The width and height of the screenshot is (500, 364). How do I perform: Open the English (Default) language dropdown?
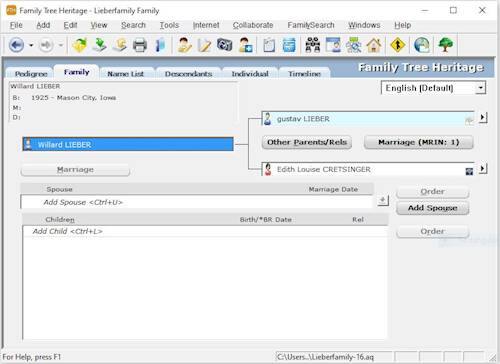[x=433, y=88]
